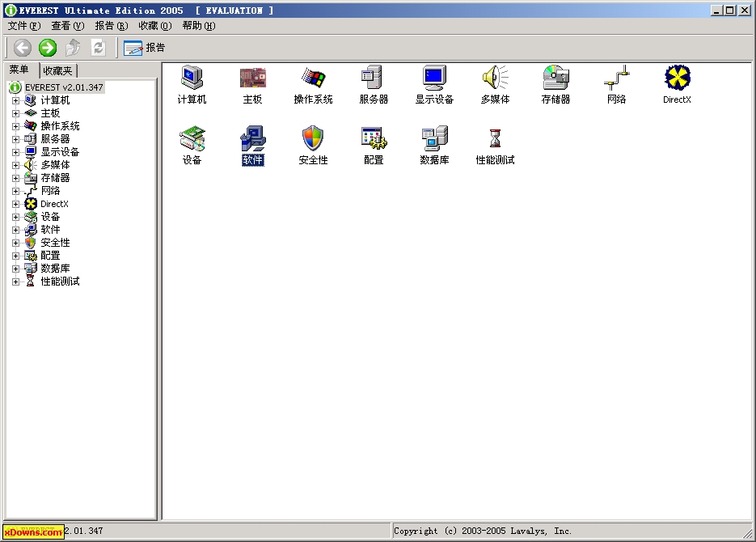Select 操作系统 label in the left tree
Screen dimensions: 756x542
tap(60, 126)
